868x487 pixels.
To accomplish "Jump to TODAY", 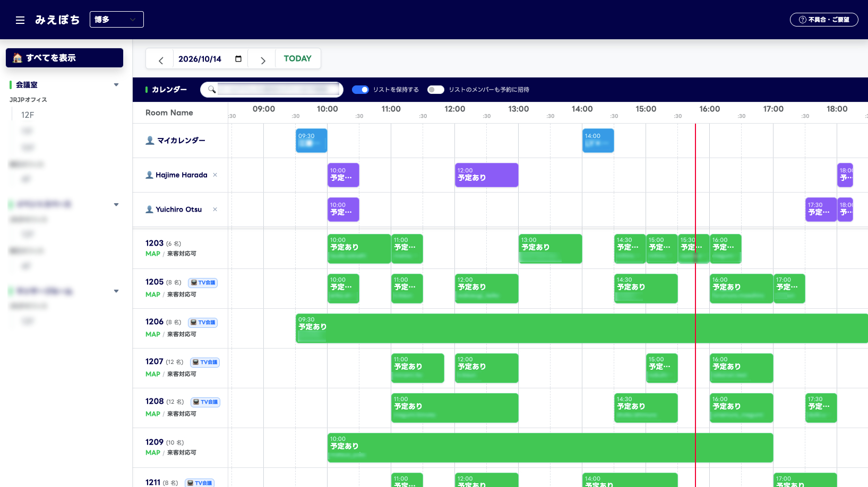I will (x=298, y=58).
